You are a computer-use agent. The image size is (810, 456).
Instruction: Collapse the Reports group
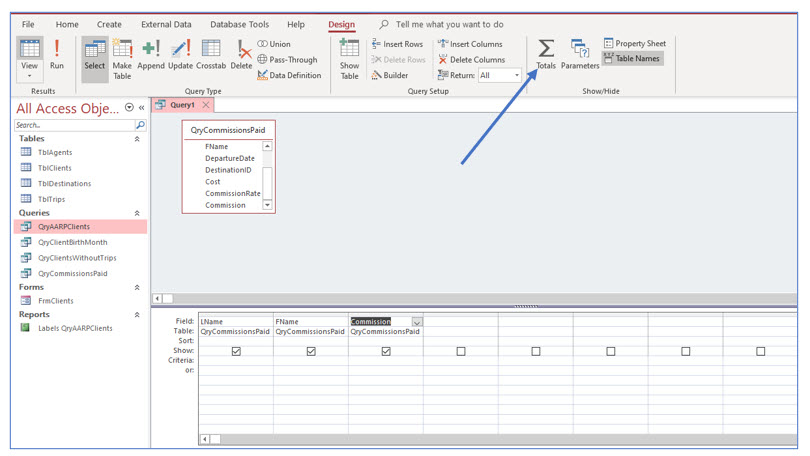pos(137,315)
